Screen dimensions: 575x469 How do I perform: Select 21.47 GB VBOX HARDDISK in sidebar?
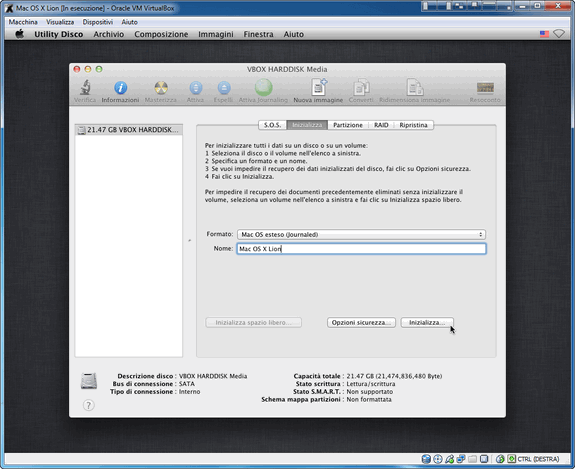(x=129, y=130)
